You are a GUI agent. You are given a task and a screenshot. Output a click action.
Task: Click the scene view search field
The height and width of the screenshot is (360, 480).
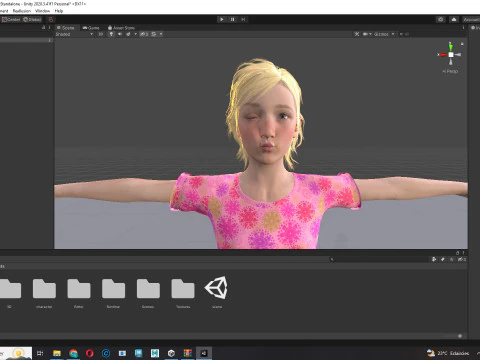[x=433, y=34]
